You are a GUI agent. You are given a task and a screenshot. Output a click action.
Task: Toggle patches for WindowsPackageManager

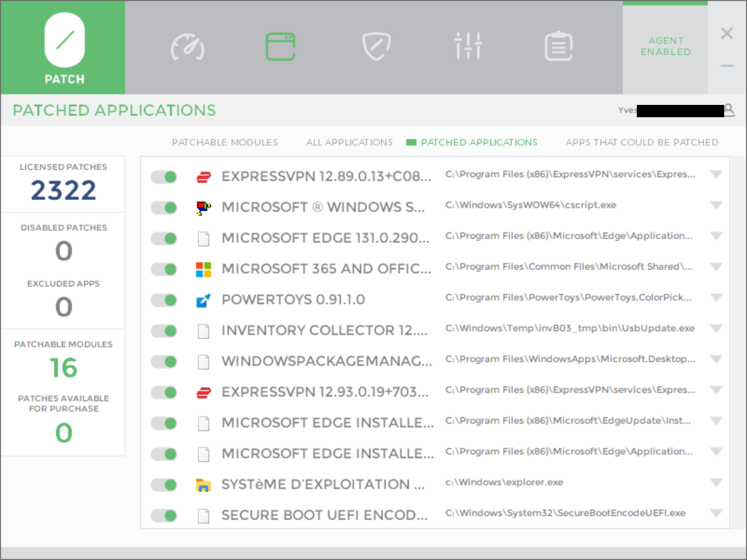click(164, 361)
